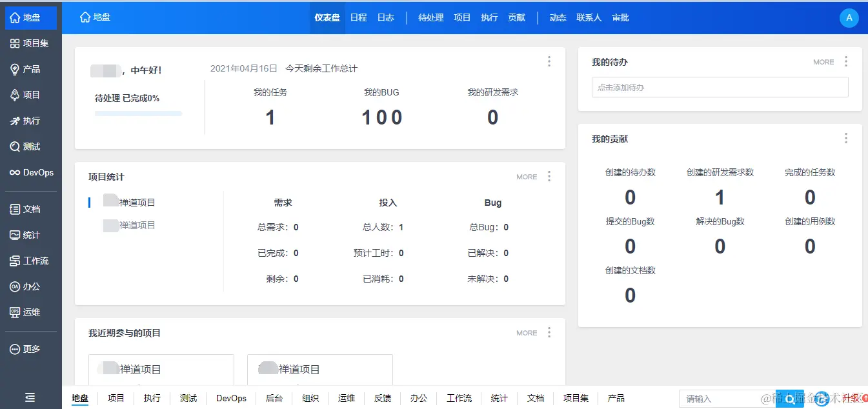Open second 禅道项目 card in recent projects
Image resolution: width=868 pixels, height=409 pixels.
point(320,370)
